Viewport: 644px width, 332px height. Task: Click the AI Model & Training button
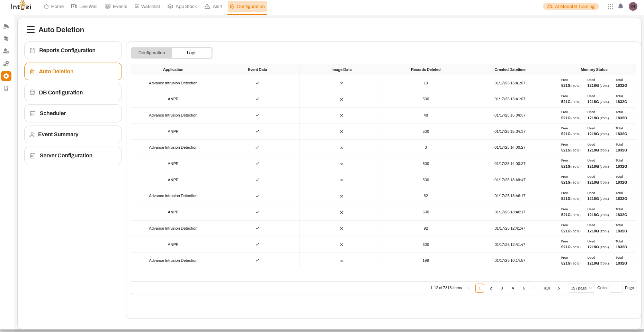pos(571,7)
